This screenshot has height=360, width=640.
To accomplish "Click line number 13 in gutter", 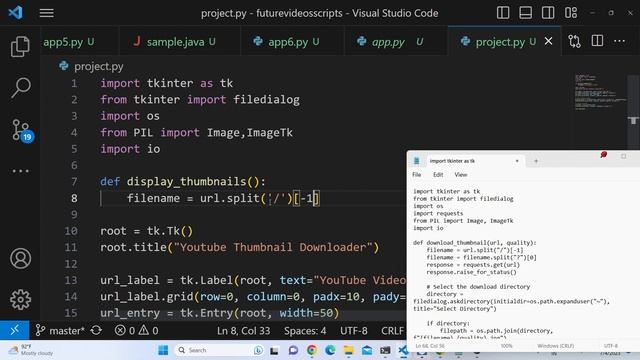I will [x=71, y=280].
